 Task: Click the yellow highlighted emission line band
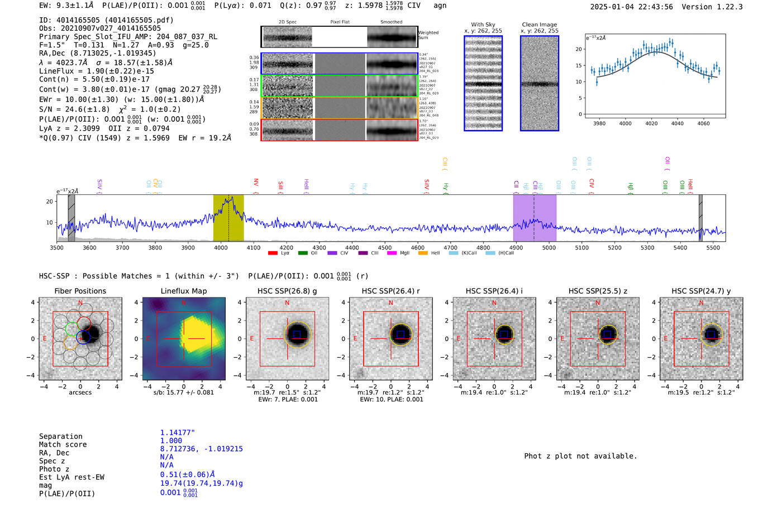(228, 218)
